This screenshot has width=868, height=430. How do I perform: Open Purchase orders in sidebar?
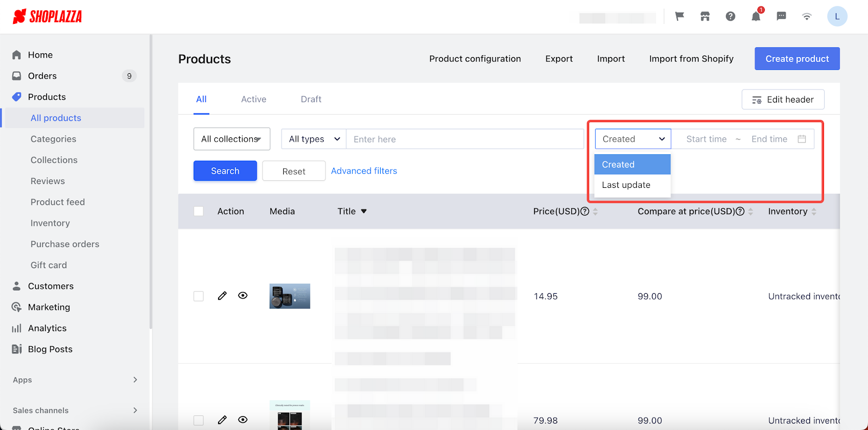point(65,244)
